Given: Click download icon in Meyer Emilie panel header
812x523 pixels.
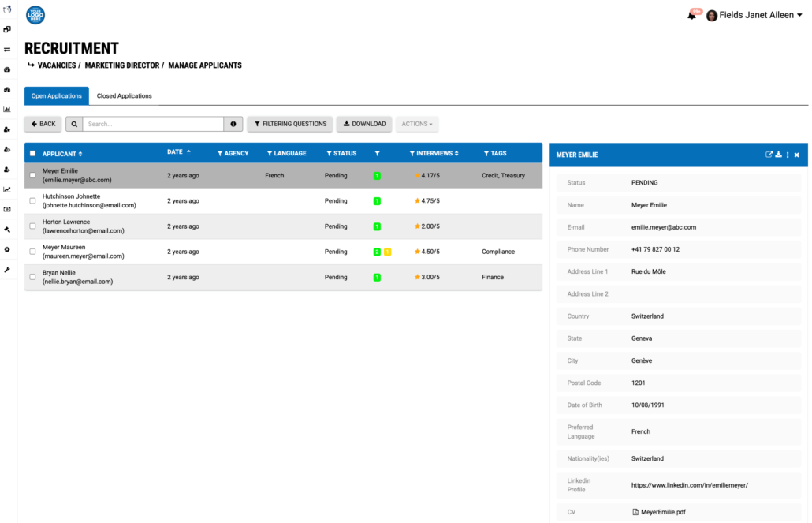Looking at the screenshot, I should tap(778, 155).
